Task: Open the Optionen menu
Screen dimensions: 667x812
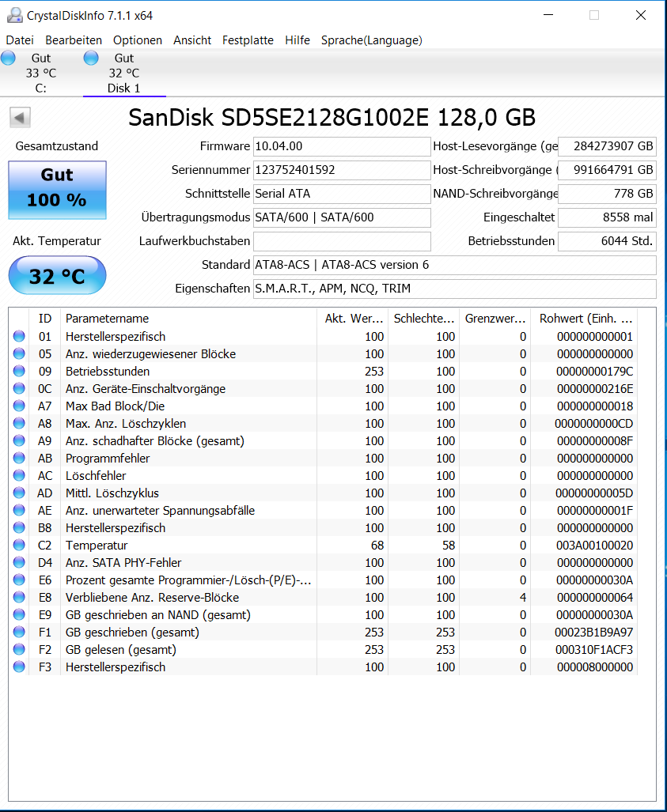Action: coord(138,40)
